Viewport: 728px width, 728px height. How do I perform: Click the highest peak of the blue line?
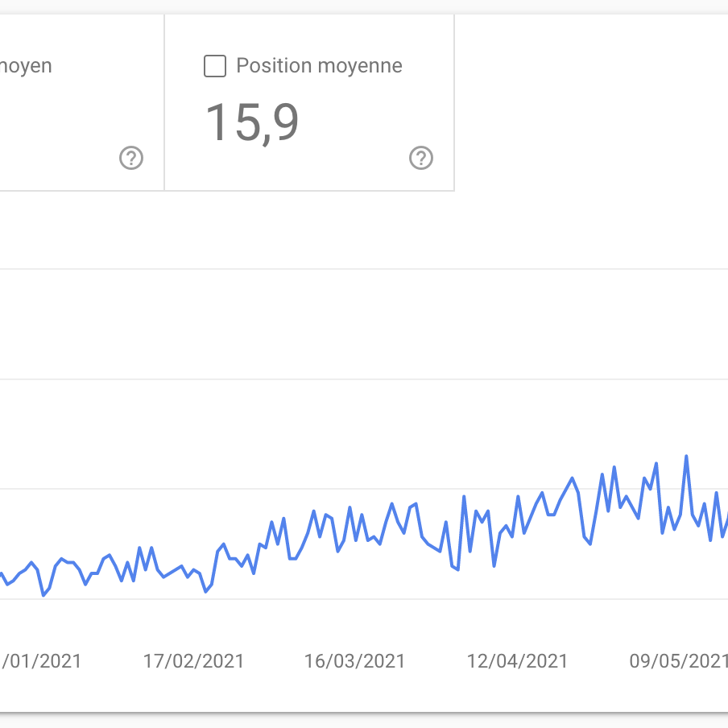coord(686,456)
